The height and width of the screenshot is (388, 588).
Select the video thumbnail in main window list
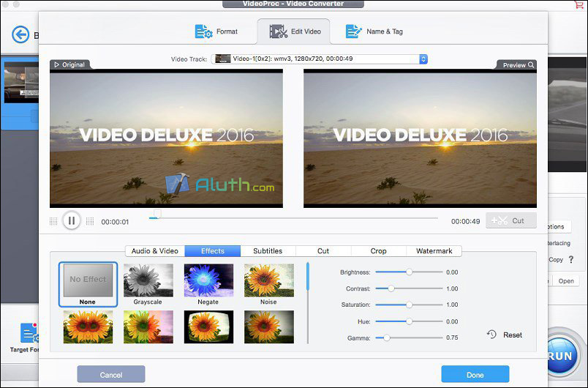(21, 82)
